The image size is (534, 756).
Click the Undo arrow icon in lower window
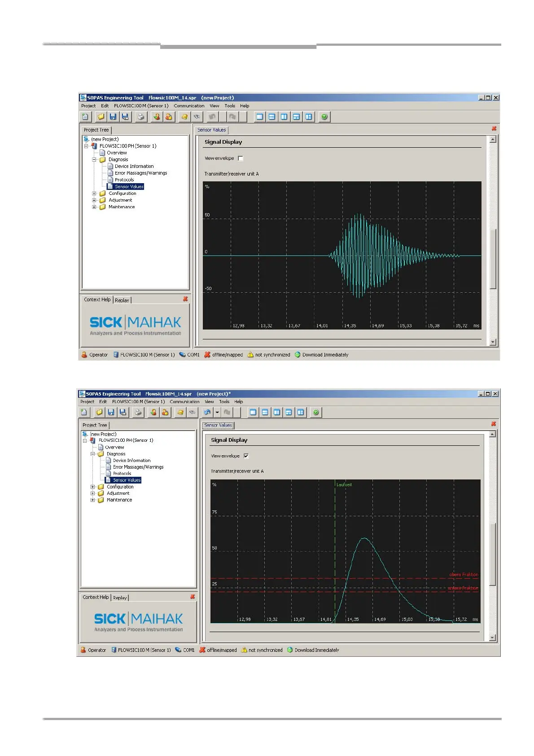[207, 412]
